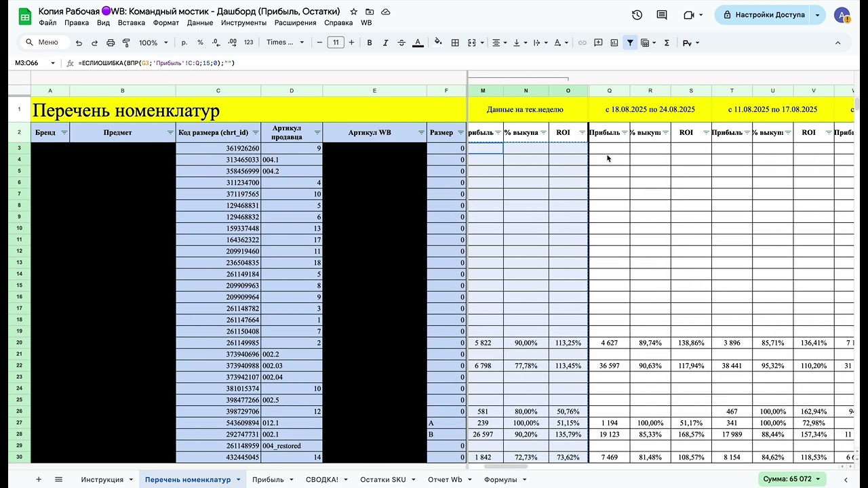The image size is (868, 488).
Task: Open the text color picker
Action: click(x=418, y=43)
